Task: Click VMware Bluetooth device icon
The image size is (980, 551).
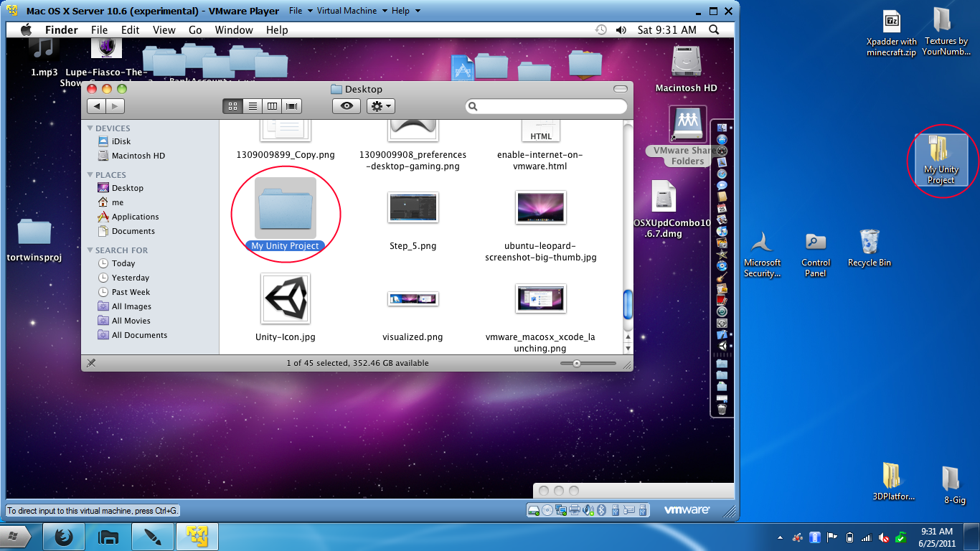Action: pyautogui.click(x=602, y=510)
